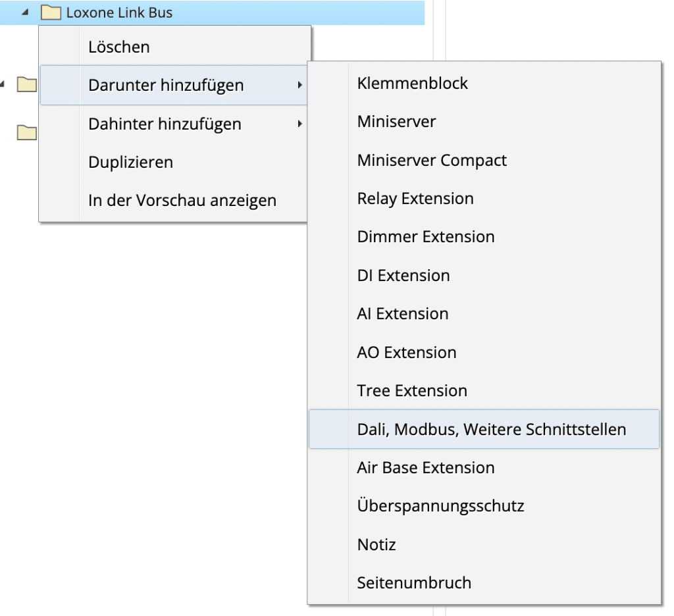Select In der Vorschau anzeigen
This screenshot has width=674, height=616.
[174, 200]
